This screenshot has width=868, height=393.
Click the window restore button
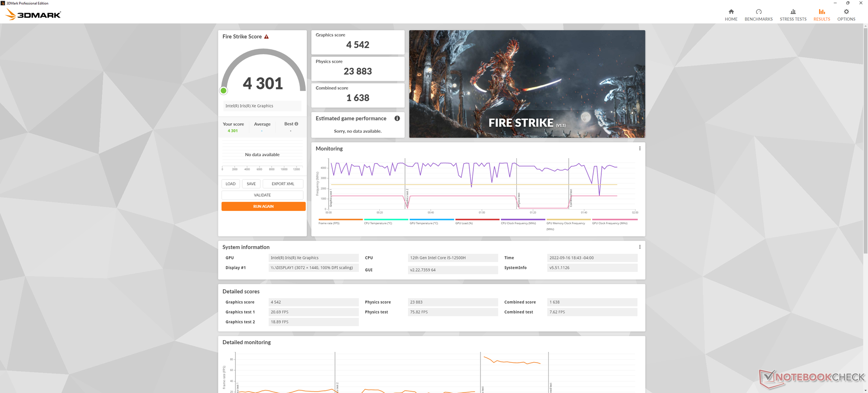(x=848, y=3)
